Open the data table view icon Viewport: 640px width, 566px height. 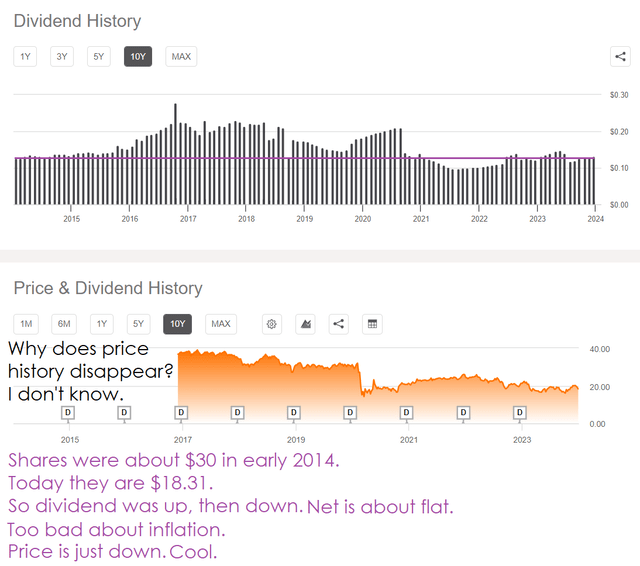[372, 324]
